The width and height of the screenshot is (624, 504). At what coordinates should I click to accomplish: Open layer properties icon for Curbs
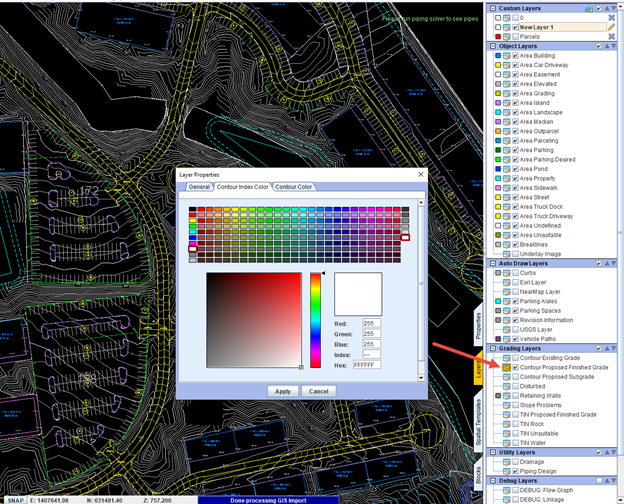[506, 273]
